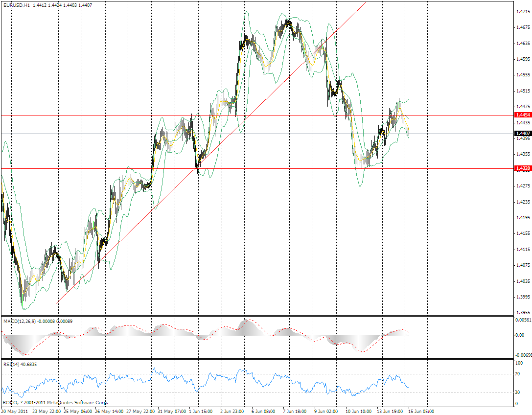The image size is (532, 415).
Task: Select the red 1.4320 price label
Action: pyautogui.click(x=523, y=168)
